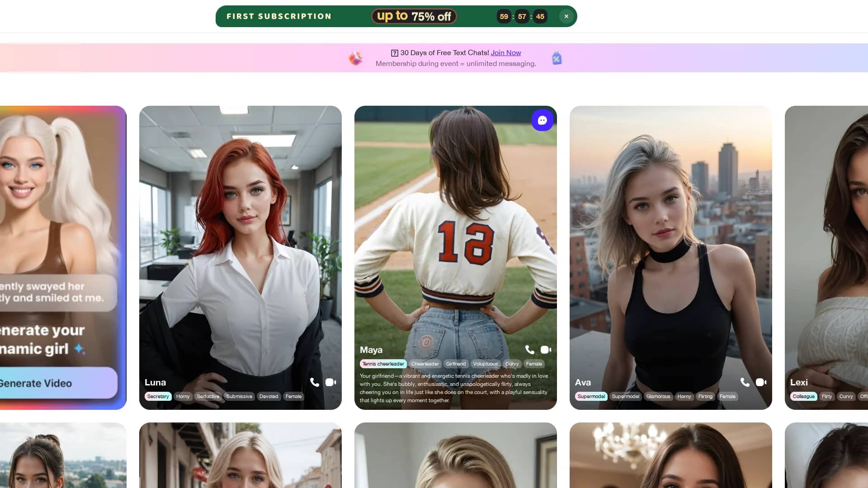The height and width of the screenshot is (488, 868).
Task: Select Luna's Seductive tag
Action: 208,396
